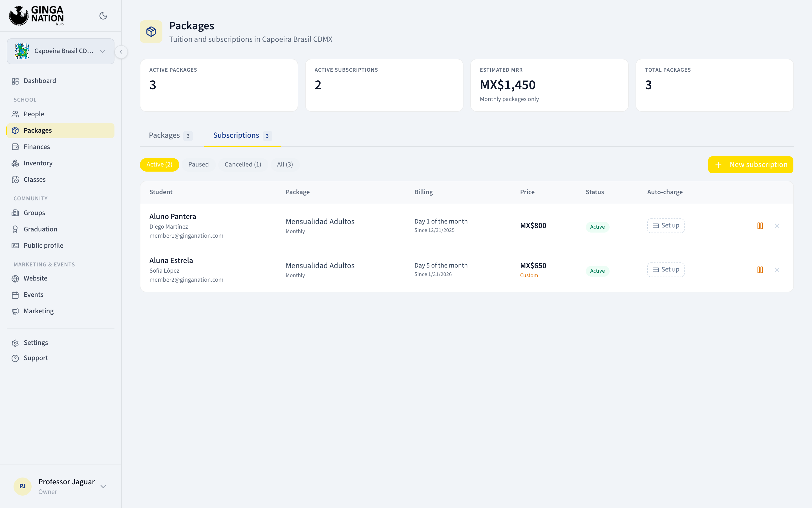Pause Aluna Estrela's subscription

coord(760,270)
